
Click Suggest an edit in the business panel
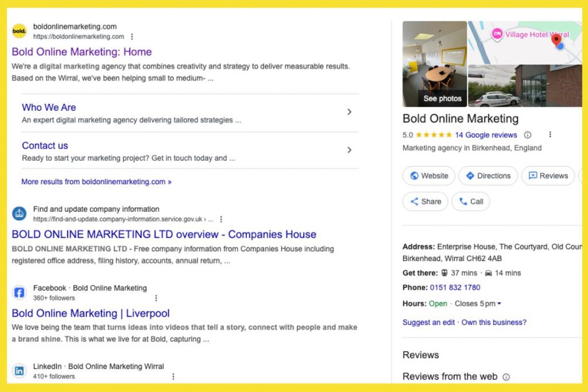coord(428,323)
